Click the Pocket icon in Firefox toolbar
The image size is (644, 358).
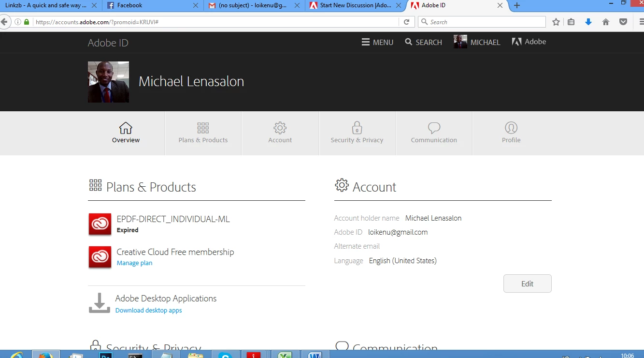point(623,22)
